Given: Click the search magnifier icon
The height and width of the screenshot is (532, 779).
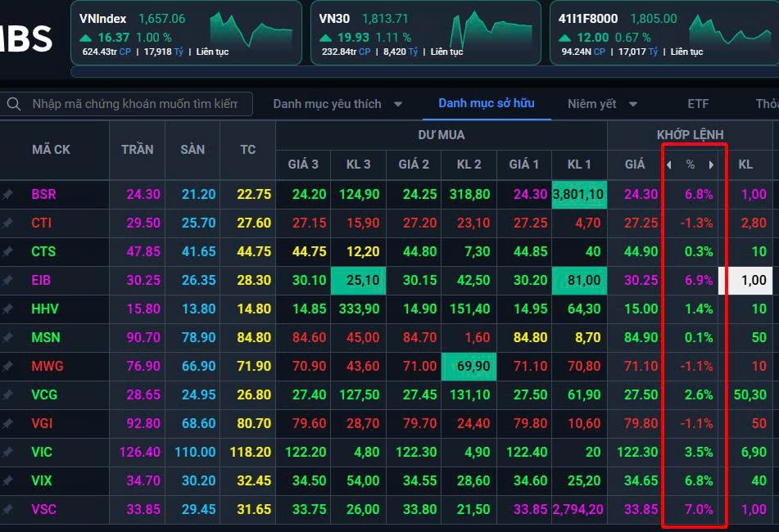Looking at the screenshot, I should click(13, 104).
